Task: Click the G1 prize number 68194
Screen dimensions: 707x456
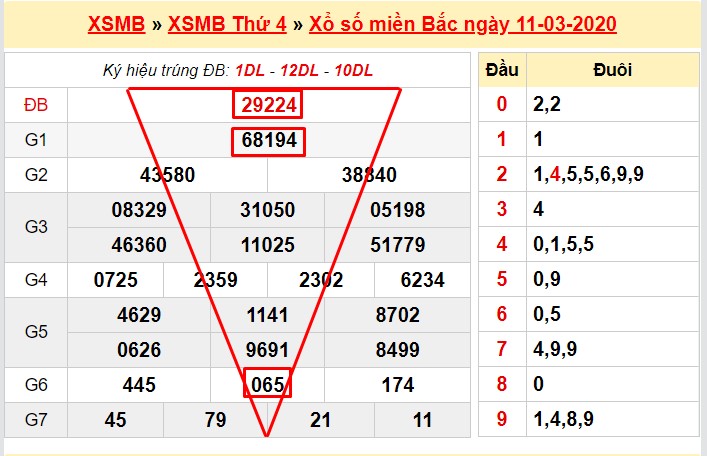Action: (268, 141)
